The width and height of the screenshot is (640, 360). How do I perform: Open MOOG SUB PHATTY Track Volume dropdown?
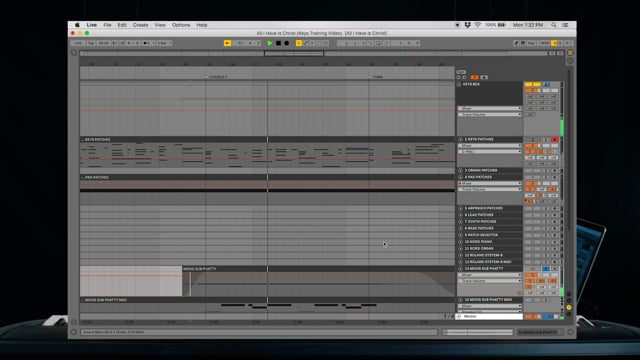tap(489, 281)
